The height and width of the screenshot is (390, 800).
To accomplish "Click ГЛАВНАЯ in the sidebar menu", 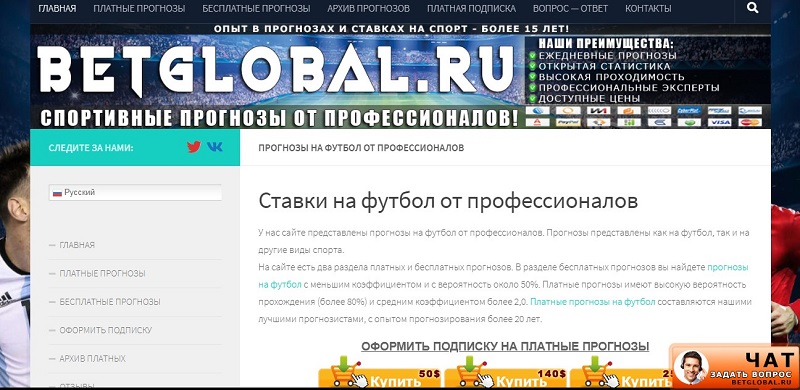I will [x=77, y=245].
